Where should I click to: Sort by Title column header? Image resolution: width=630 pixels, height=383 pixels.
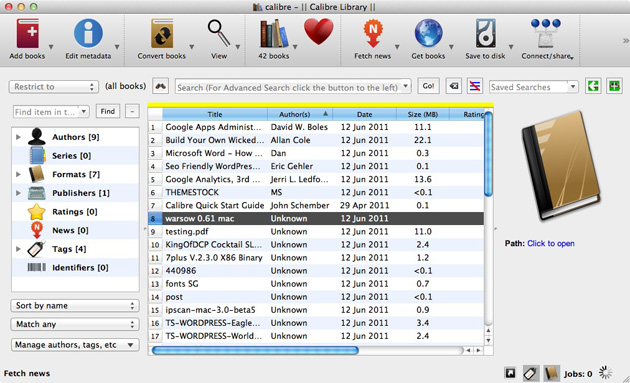pos(215,114)
